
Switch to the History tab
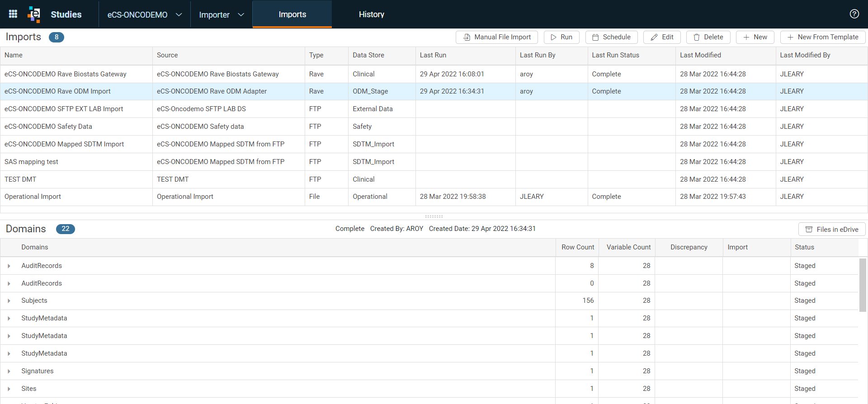[372, 14]
